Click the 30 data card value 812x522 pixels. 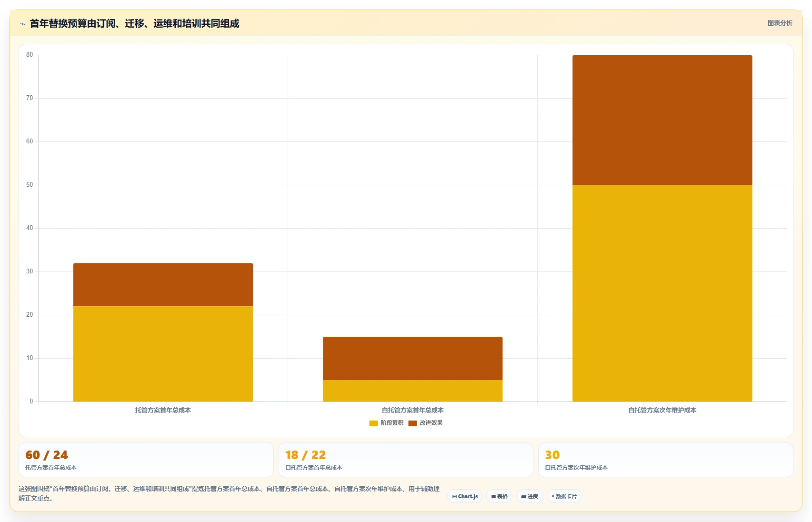coord(552,455)
